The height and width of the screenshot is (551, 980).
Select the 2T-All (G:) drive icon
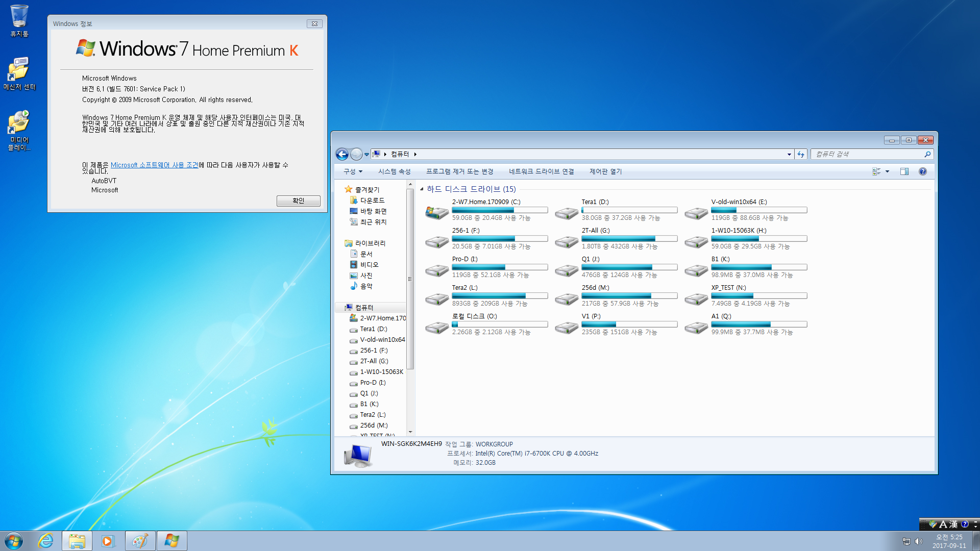(567, 241)
